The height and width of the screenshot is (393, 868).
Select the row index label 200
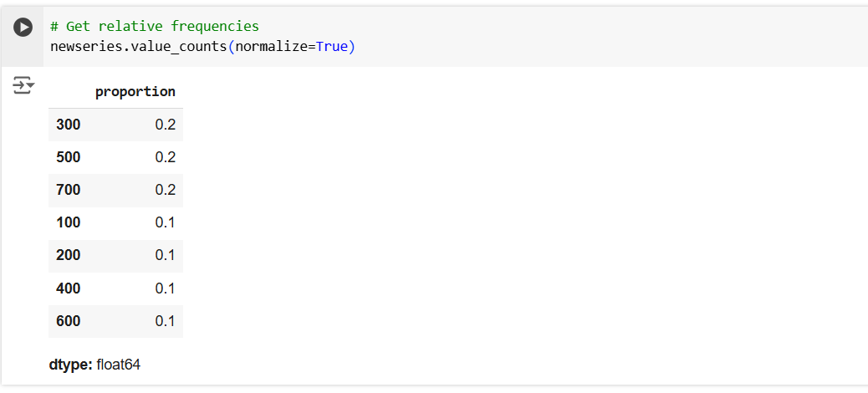pyautogui.click(x=69, y=255)
